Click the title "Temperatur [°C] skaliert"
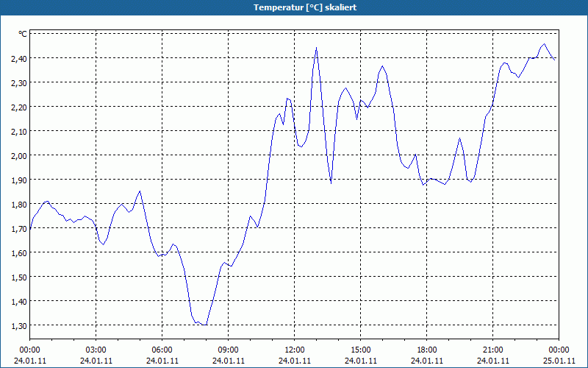This screenshot has height=368, width=588. 305,7
